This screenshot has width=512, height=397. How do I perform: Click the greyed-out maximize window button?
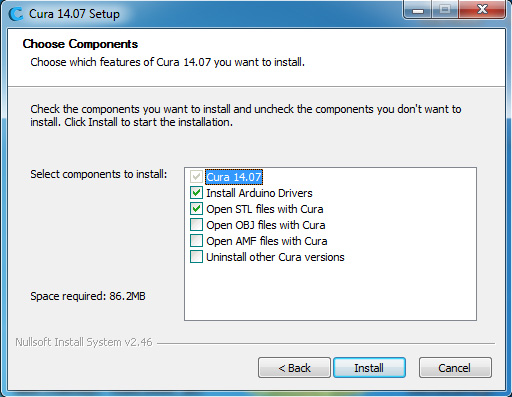tap(445, 9)
